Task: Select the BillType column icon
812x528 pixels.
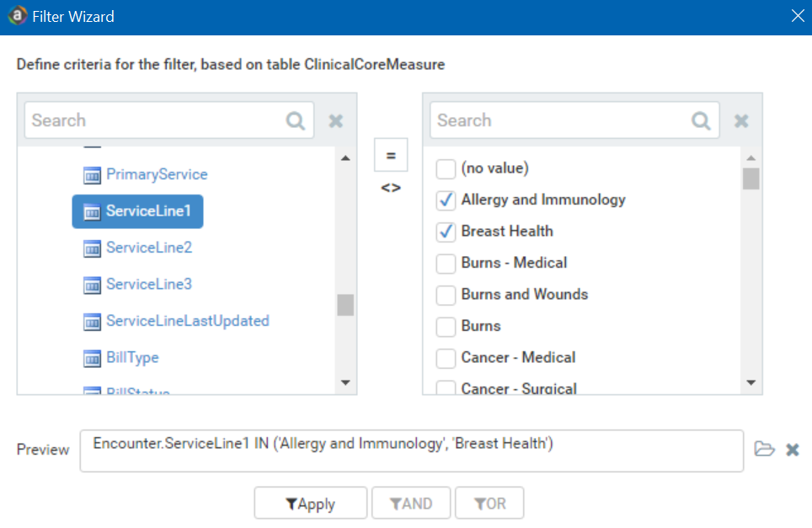Action: point(93,359)
